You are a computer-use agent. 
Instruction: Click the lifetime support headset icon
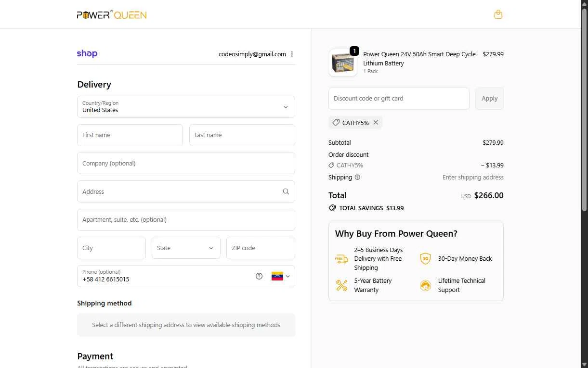425,286
